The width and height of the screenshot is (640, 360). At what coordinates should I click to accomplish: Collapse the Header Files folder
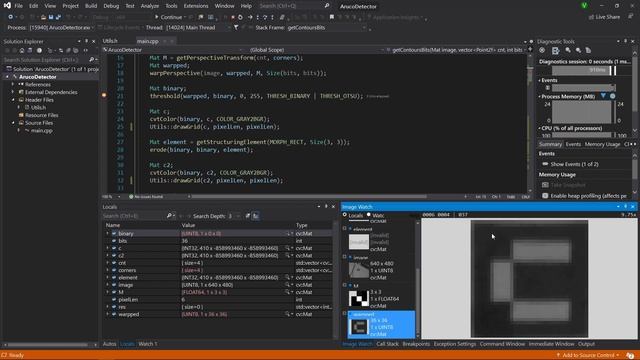pos(13,100)
